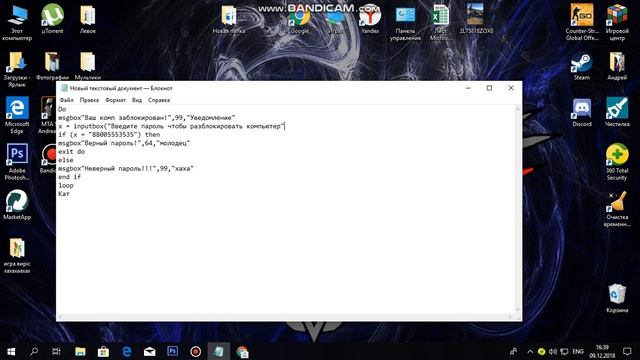Open Microsoft Store from the taskbar
640x360 pixels.
coord(103,351)
